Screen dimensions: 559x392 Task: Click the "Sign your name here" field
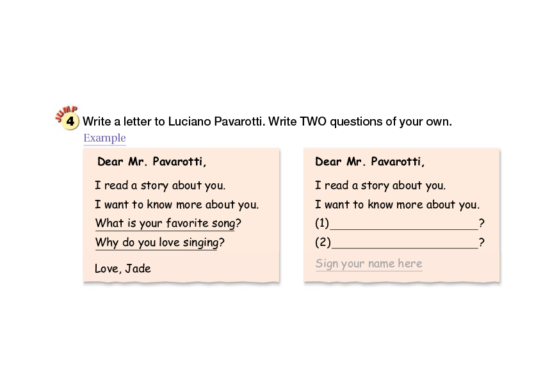369,264
